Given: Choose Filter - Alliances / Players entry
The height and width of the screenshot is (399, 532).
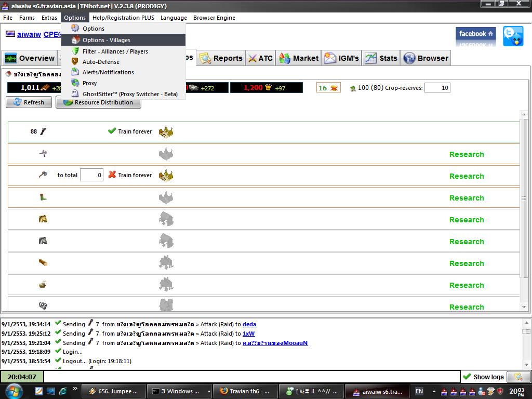Looking at the screenshot, I should 124,51.
